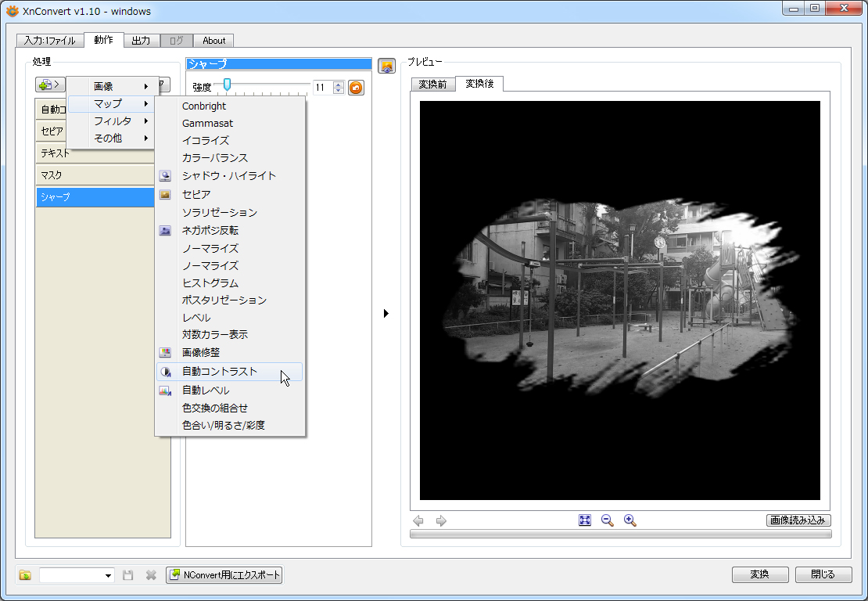
Task: Choose カラーバランス menu entry
Action: point(230,158)
